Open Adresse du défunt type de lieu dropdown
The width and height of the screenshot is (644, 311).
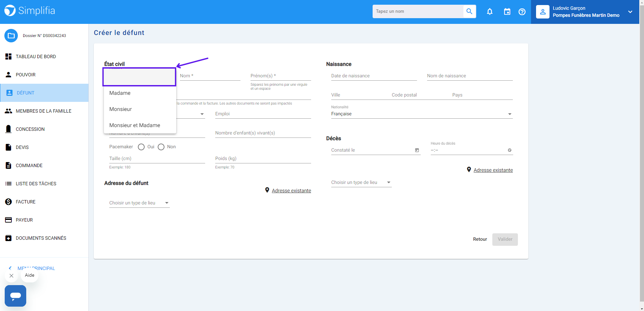pos(139,203)
